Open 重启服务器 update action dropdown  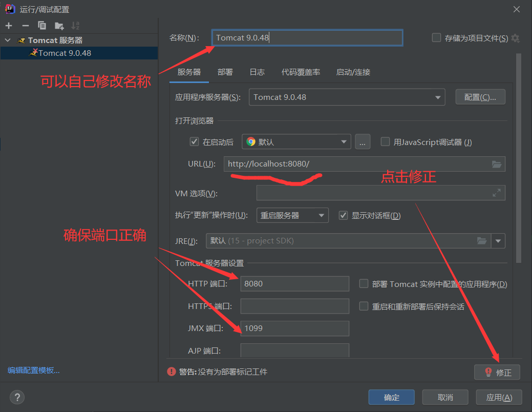click(x=292, y=215)
